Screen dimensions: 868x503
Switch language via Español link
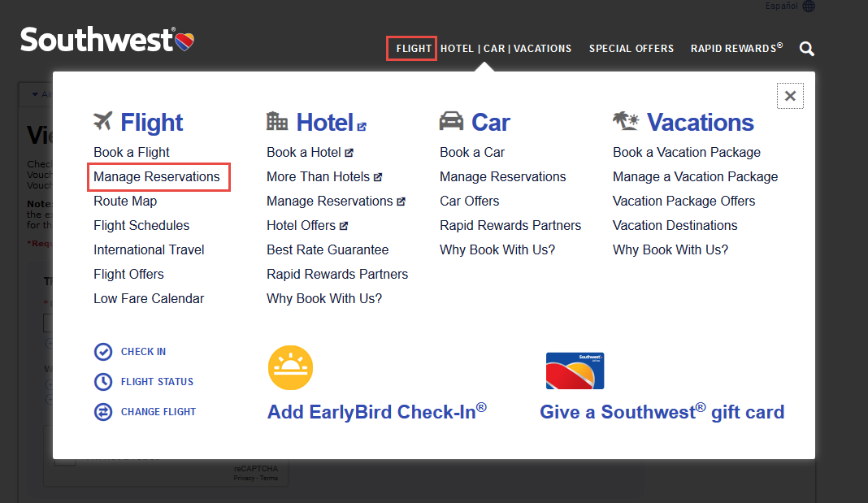coord(781,6)
